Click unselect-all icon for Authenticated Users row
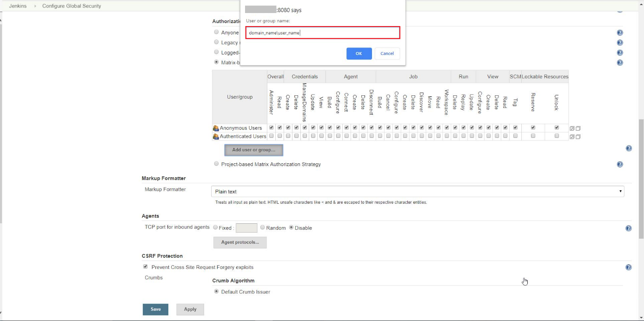Viewport: 644px width, 321px height. (578, 137)
